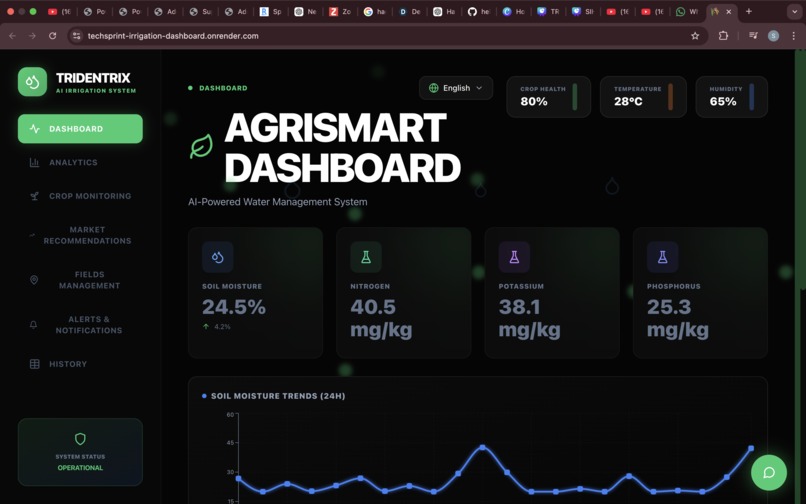Viewport: 806px width, 504px height.
Task: Click the Analytics bar chart icon
Action: click(x=34, y=163)
